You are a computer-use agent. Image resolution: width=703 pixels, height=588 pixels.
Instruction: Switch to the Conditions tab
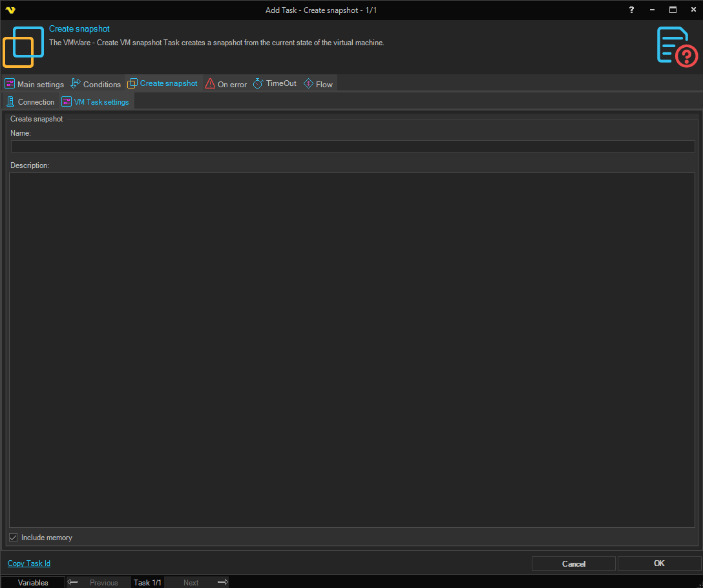pyautogui.click(x=96, y=85)
